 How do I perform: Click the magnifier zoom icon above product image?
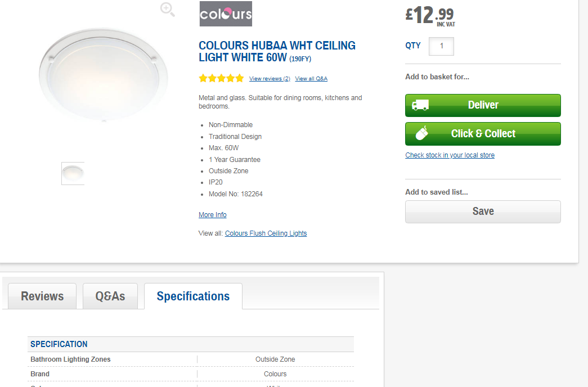click(x=168, y=9)
